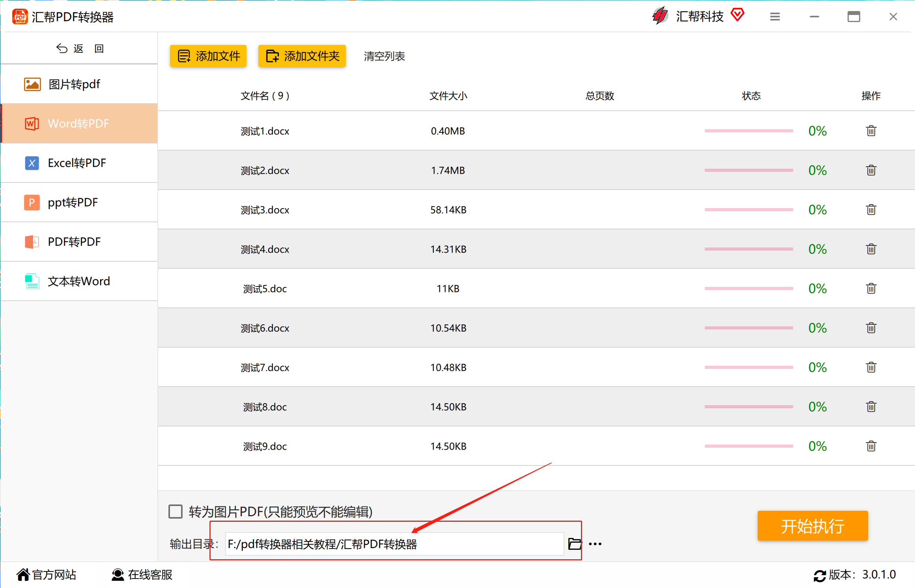The image size is (915, 588).
Task: Select file name 测试1.docx
Action: click(265, 131)
